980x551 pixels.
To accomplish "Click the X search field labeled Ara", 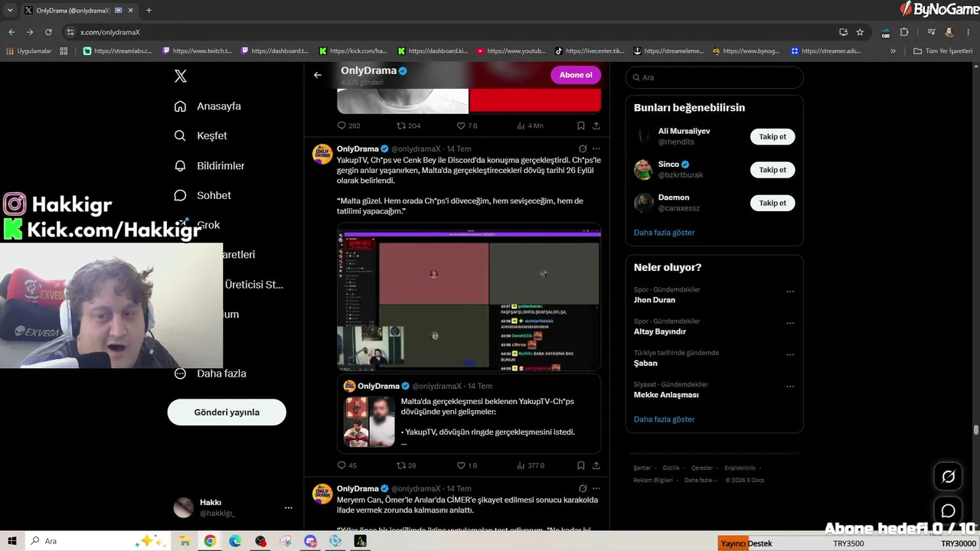I will coord(714,77).
